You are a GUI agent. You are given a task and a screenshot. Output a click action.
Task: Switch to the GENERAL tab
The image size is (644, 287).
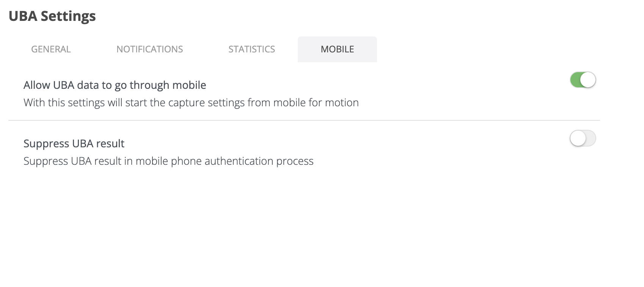pyautogui.click(x=50, y=49)
